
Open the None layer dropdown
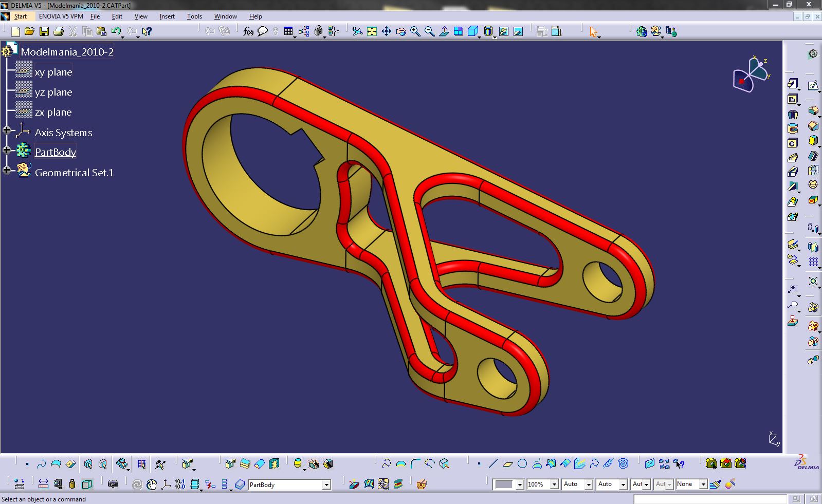pos(703,484)
